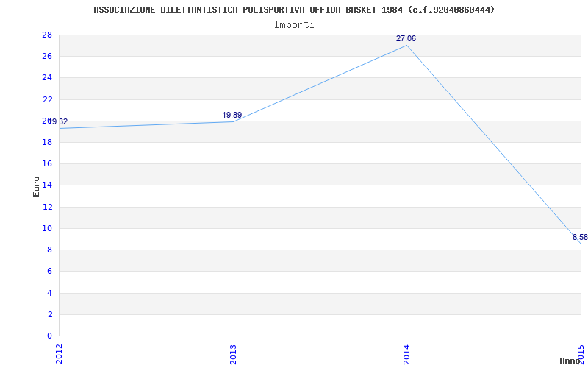Click the y-axis tick label 10
The width and height of the screenshot is (588, 368).
point(48,228)
